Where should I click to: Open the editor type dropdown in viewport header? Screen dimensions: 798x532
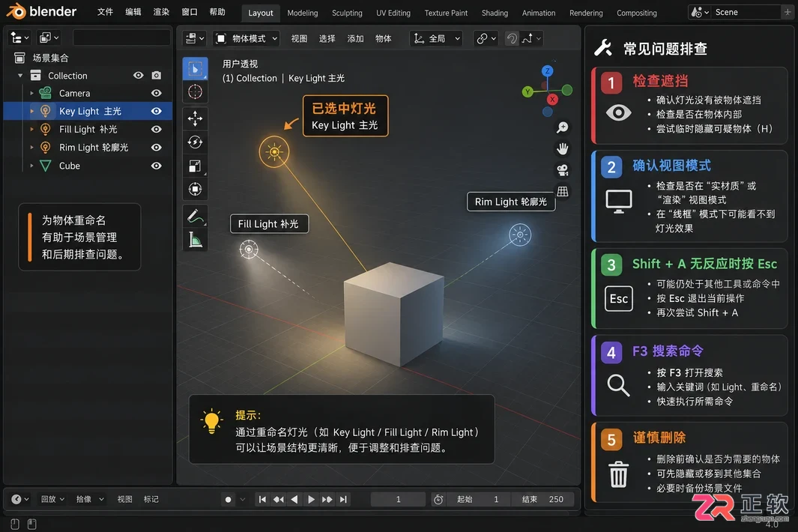click(194, 38)
